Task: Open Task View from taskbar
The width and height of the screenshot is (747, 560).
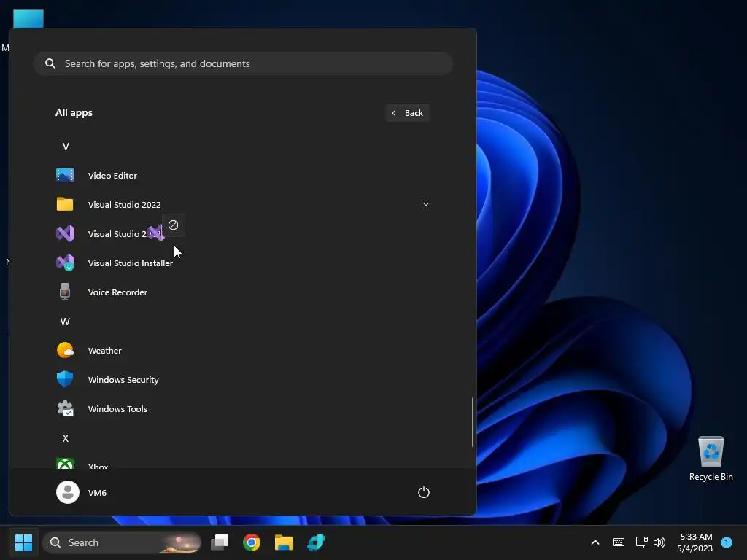Action: [x=220, y=542]
